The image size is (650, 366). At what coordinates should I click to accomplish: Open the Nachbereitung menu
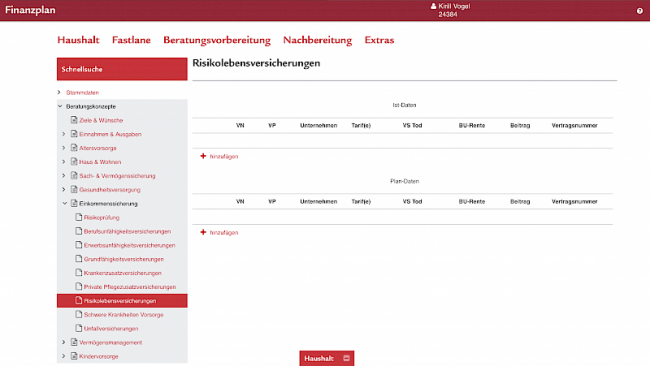[x=318, y=40]
